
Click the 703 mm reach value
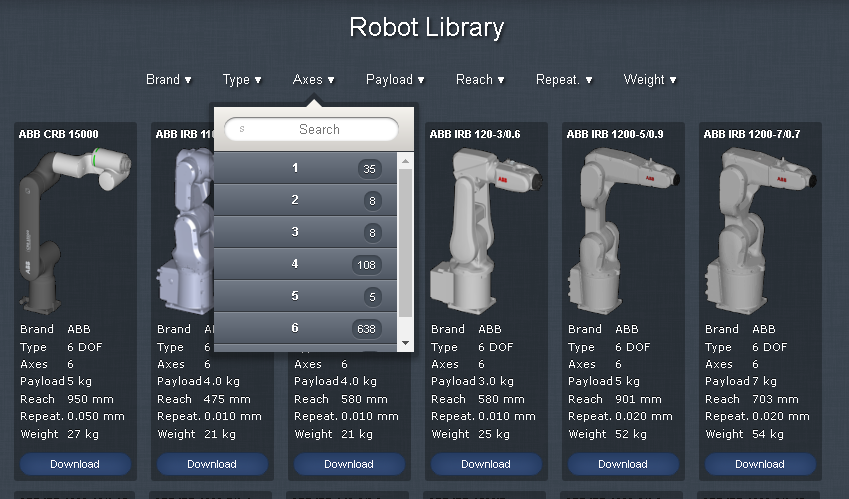[x=775, y=399]
